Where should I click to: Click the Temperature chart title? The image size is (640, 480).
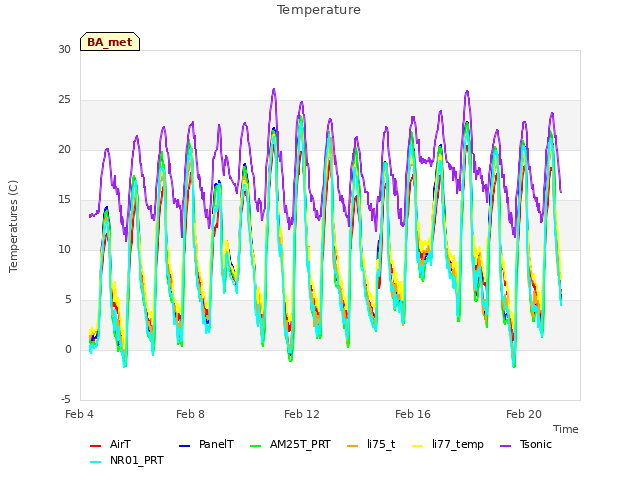point(319,10)
